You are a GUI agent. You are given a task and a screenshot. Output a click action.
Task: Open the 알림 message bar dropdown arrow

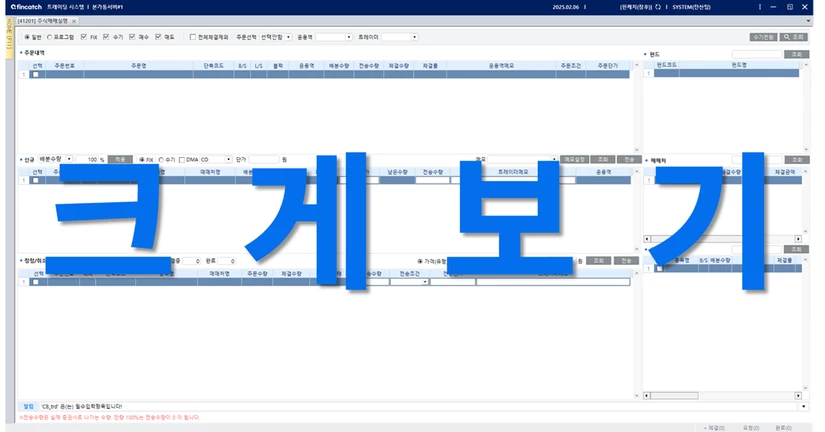803,406
